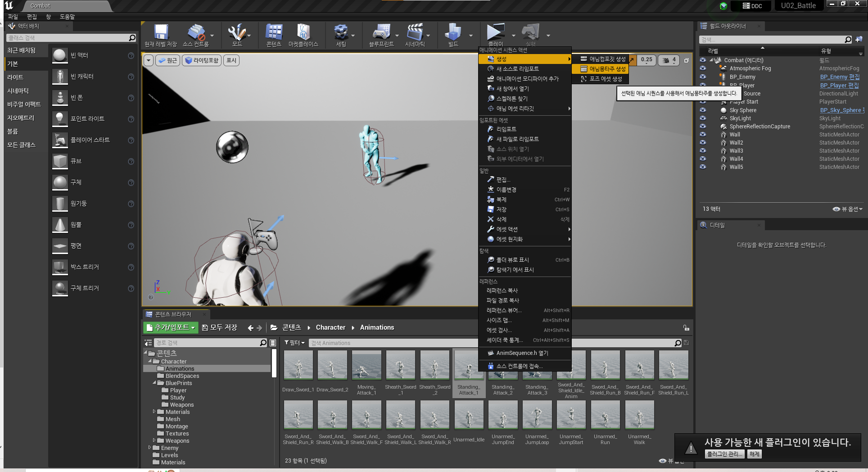Collapse the Character folder tree node
This screenshot has height=472, width=868.
point(150,361)
